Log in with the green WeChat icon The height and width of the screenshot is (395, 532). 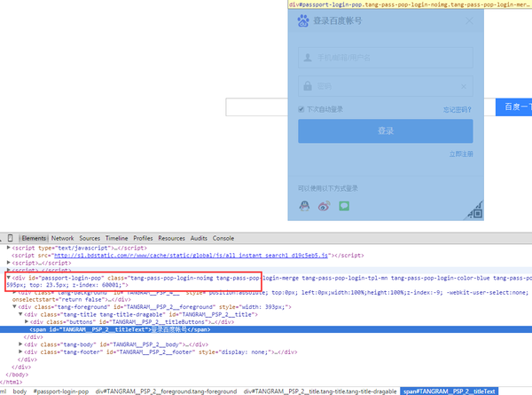tap(344, 206)
